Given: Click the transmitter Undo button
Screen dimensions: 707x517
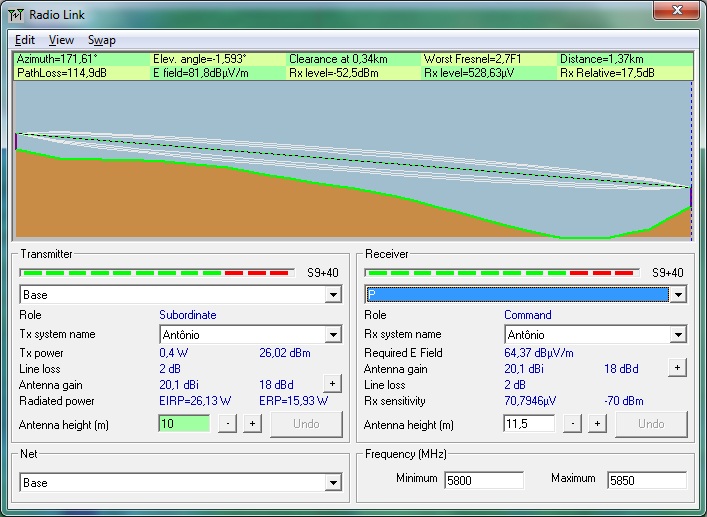Looking at the screenshot, I should point(306,424).
